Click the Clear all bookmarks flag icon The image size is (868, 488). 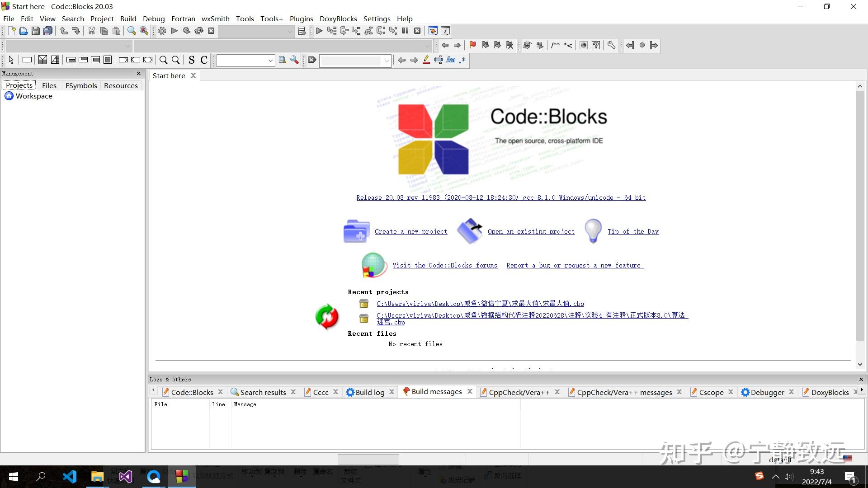(x=510, y=45)
